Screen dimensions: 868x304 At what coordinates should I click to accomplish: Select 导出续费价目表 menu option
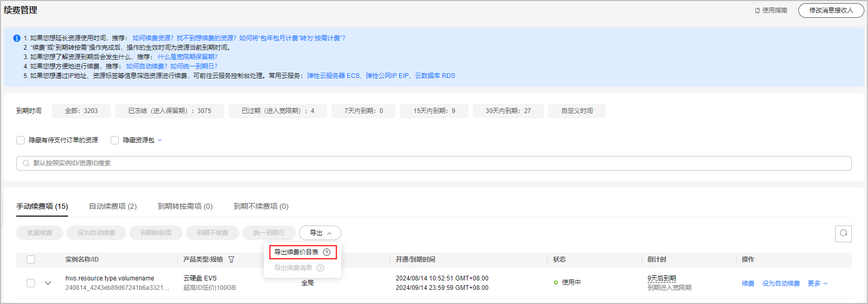(x=296, y=252)
